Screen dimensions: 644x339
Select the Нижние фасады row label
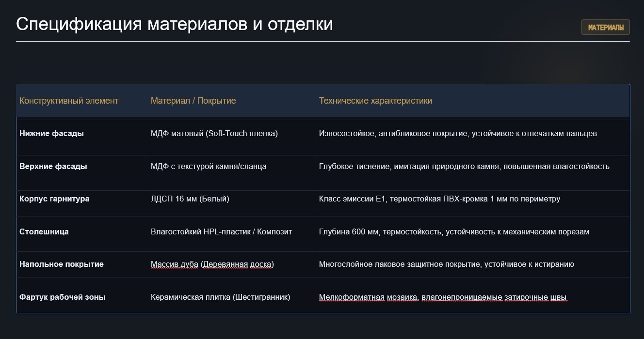coord(51,133)
